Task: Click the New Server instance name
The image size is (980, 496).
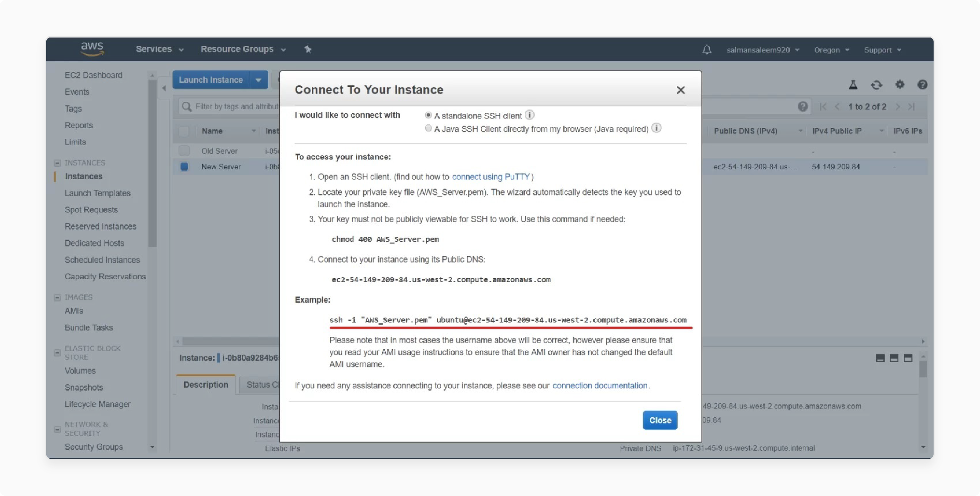Action: pos(221,167)
